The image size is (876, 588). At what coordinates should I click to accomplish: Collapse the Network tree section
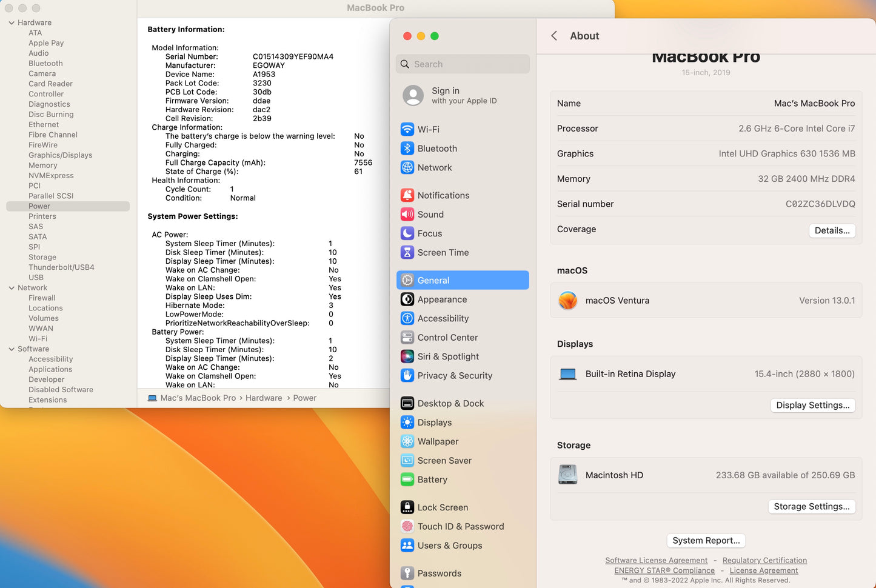tap(10, 287)
